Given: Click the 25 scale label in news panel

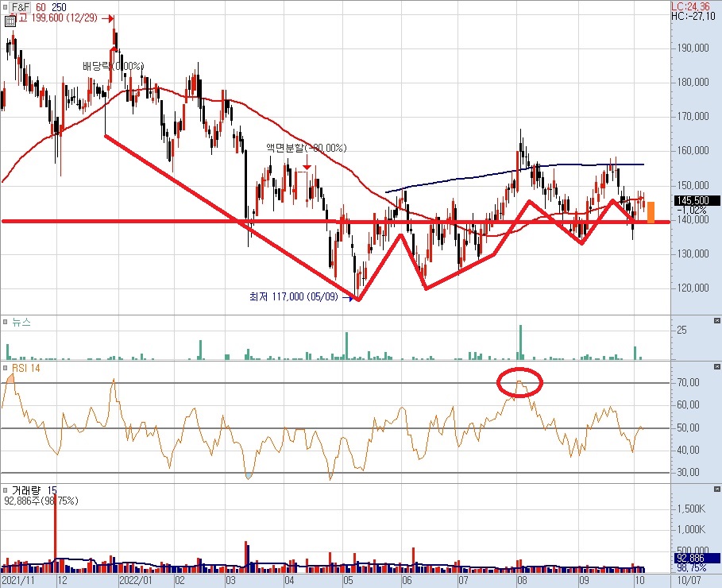Looking at the screenshot, I should click(x=682, y=330).
